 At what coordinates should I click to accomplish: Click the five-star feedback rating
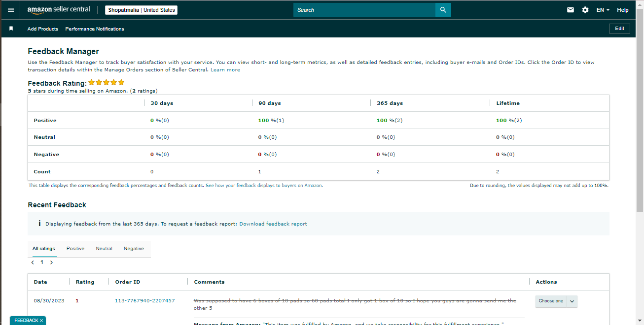click(107, 83)
